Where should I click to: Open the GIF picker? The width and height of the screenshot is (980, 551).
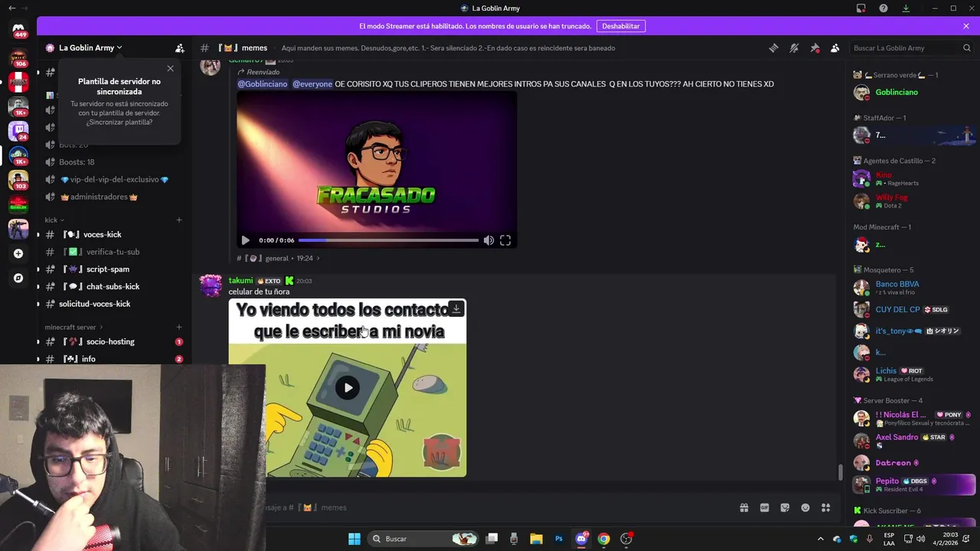(x=764, y=507)
